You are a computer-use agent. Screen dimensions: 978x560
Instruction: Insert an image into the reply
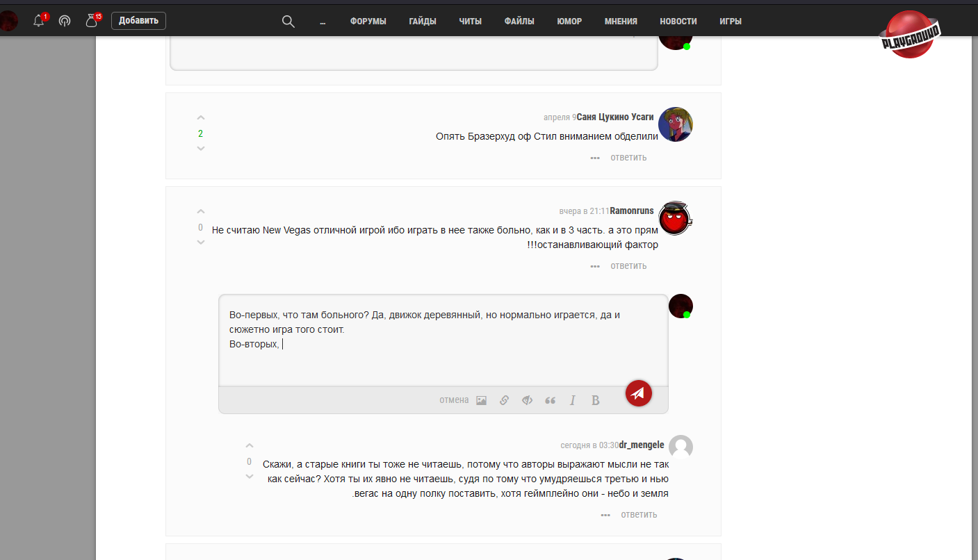[x=481, y=400]
